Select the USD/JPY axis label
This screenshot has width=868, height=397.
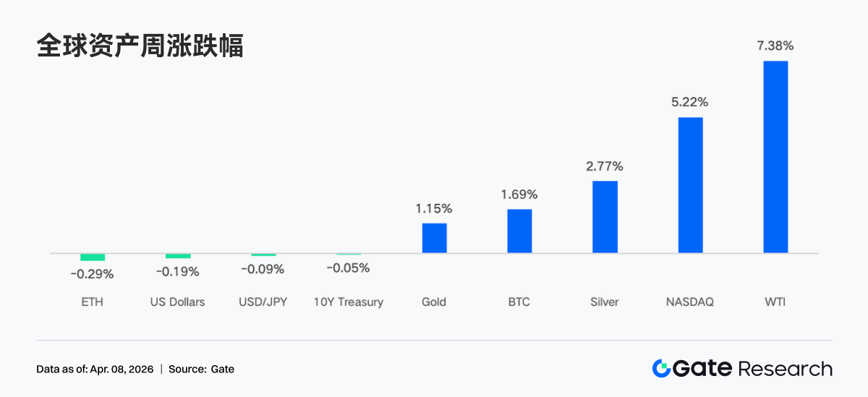[x=263, y=302]
